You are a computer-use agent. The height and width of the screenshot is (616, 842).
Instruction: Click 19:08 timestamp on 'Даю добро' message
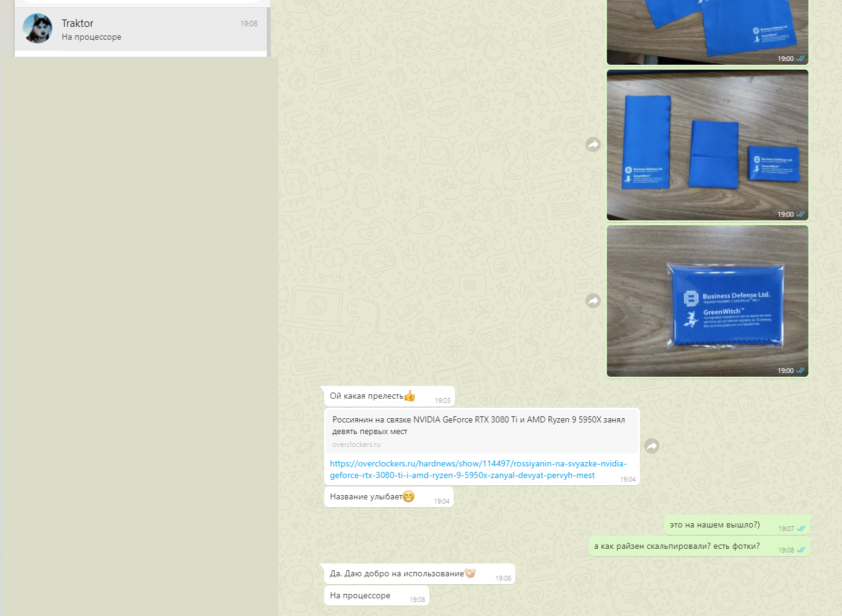503,578
